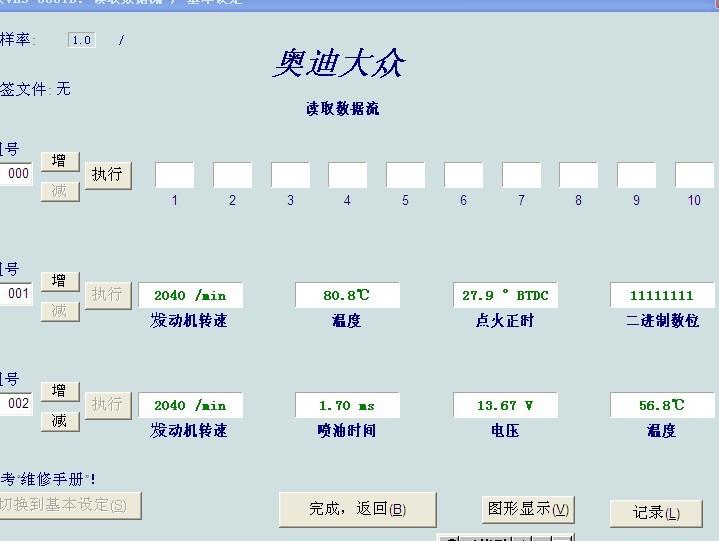Click 切换到基本设定(S) button
The image size is (719, 541).
69,505
